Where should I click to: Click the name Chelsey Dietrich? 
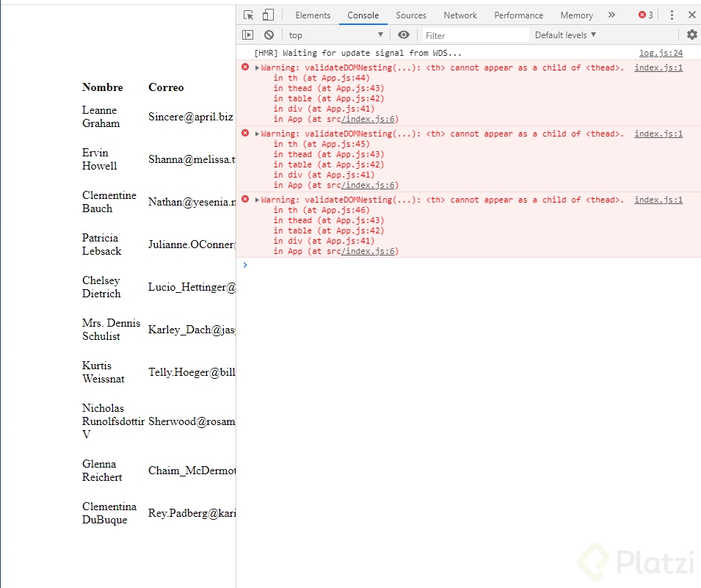[x=101, y=287]
